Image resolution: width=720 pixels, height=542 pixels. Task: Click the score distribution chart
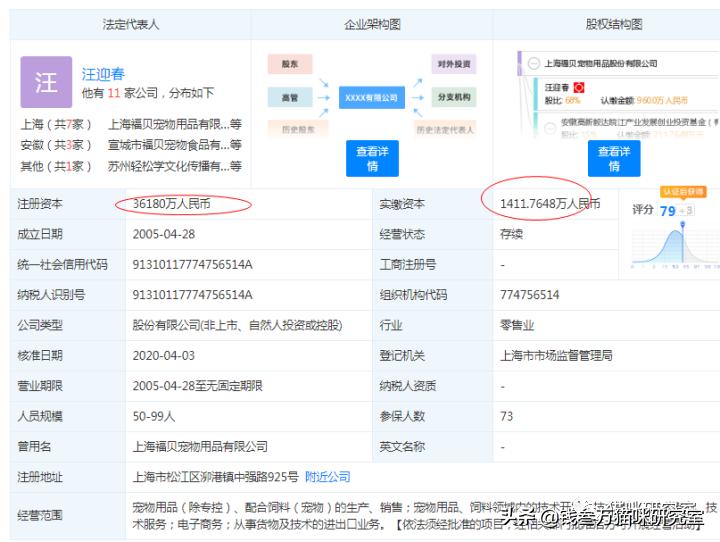coord(675,246)
